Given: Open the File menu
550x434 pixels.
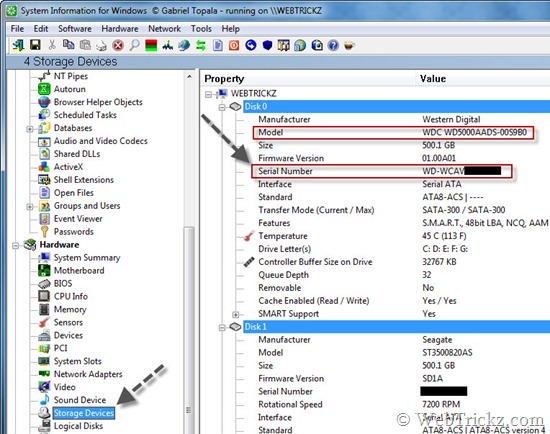Looking at the screenshot, I should click(x=18, y=29).
